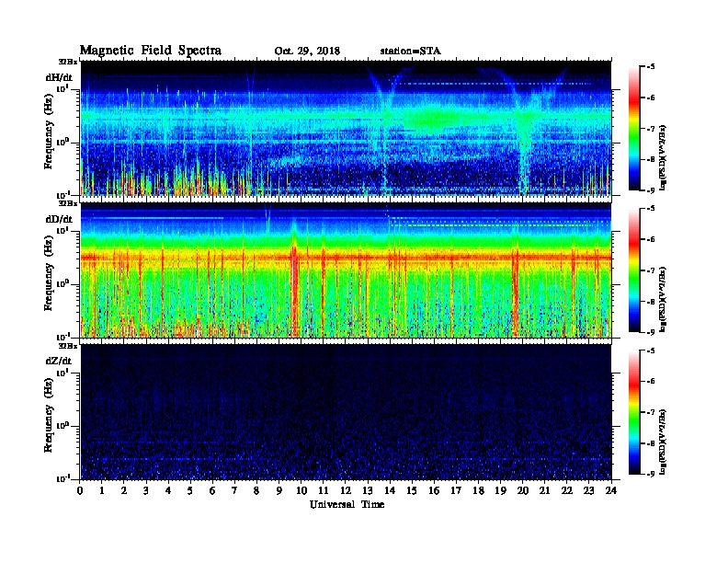Click hour tick label "7" on time axis

click(234, 490)
